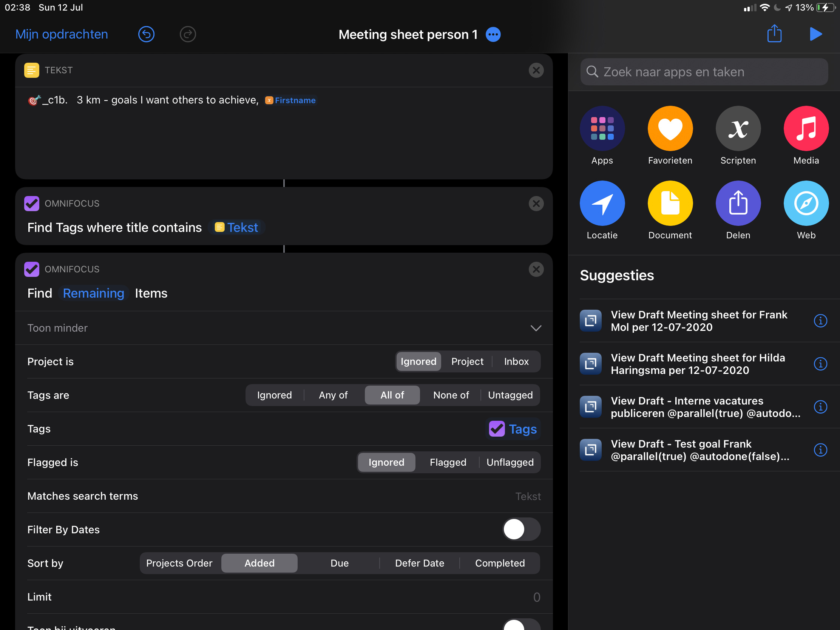
Task: Tap the Tekst variable in Find Tags
Action: 236,227
